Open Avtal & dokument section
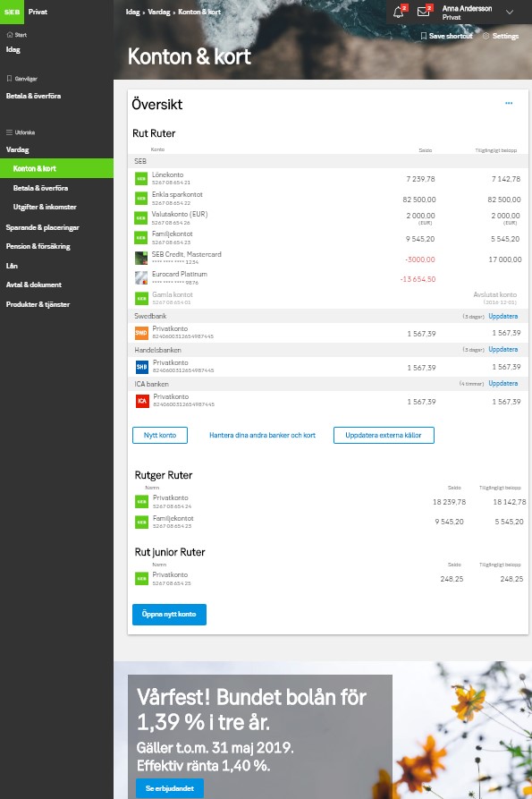The image size is (532, 799). click(34, 285)
